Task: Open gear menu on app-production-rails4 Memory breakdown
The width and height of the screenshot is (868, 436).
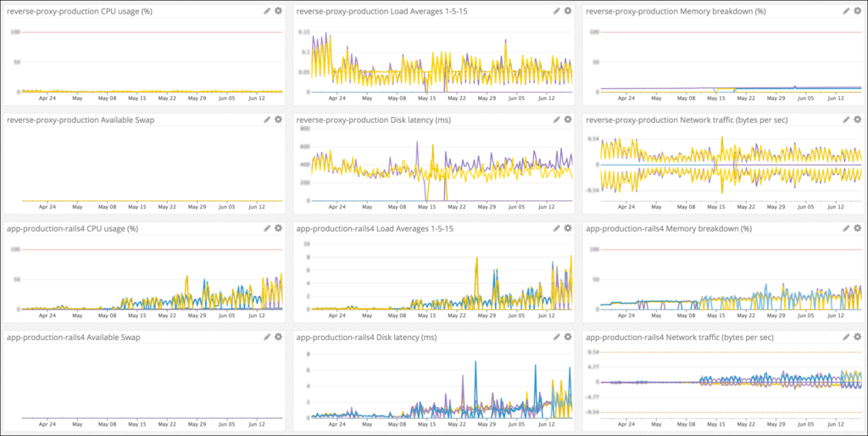Action: pos(858,227)
